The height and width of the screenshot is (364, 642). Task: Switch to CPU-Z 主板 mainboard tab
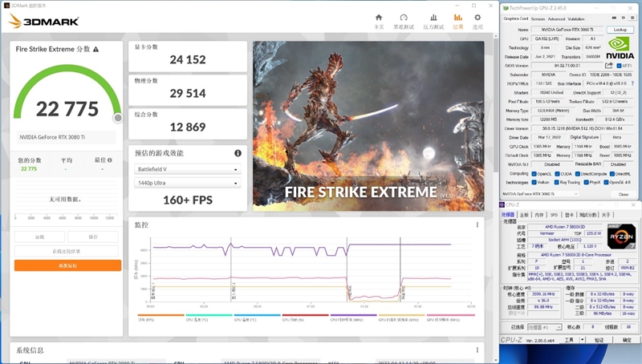click(525, 215)
